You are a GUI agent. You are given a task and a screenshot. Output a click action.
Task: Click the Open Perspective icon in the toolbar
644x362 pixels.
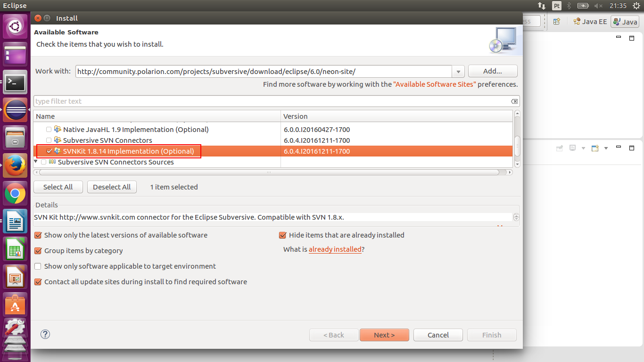pos(557,21)
